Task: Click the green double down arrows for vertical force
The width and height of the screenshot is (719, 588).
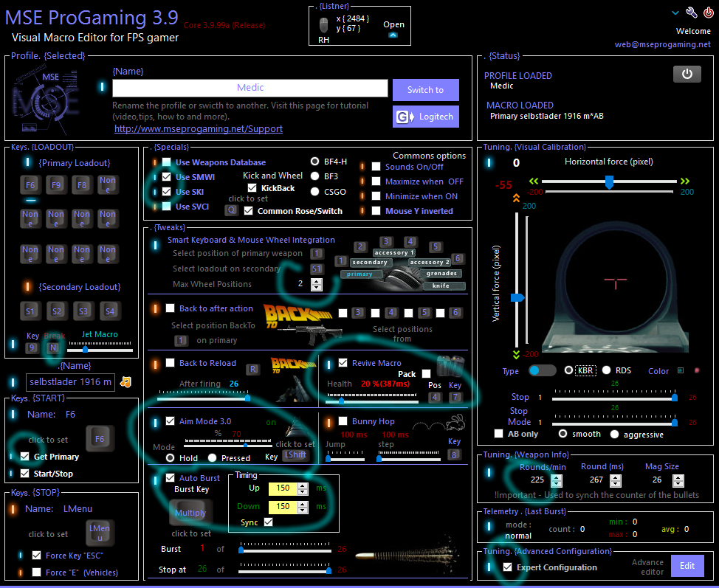Action: pyautogui.click(x=516, y=355)
